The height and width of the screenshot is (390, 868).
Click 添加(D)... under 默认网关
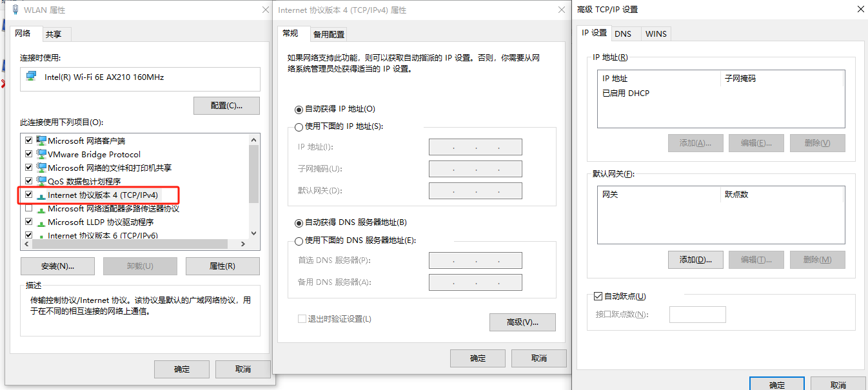click(696, 260)
